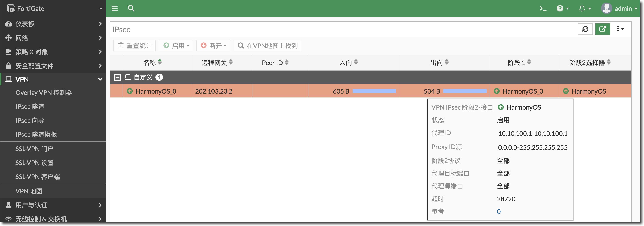The image size is (644, 226).
Task: Collapse the 自定义 group with minus box
Action: coord(117,77)
